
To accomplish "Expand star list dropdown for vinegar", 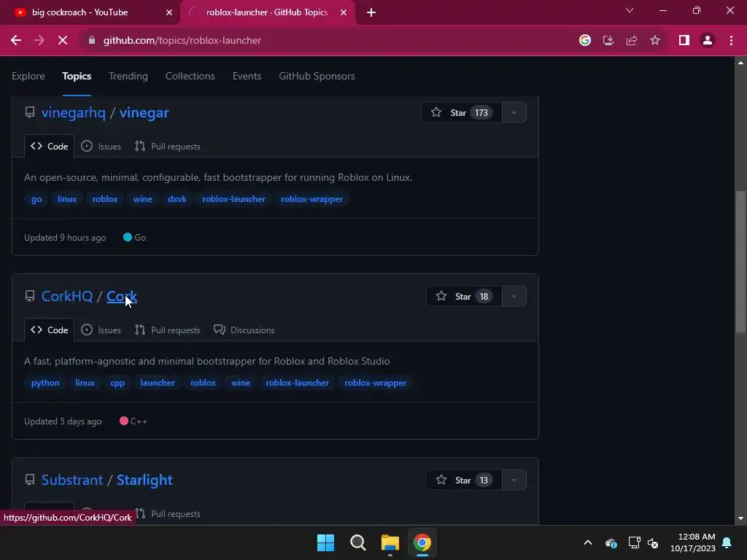I will click(x=514, y=113).
